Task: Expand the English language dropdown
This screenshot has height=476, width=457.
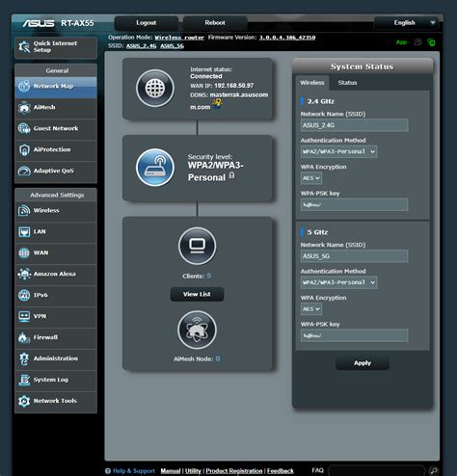Action: [x=406, y=23]
